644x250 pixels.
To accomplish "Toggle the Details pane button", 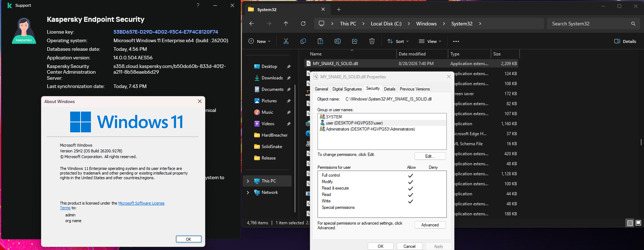I will [x=625, y=41].
